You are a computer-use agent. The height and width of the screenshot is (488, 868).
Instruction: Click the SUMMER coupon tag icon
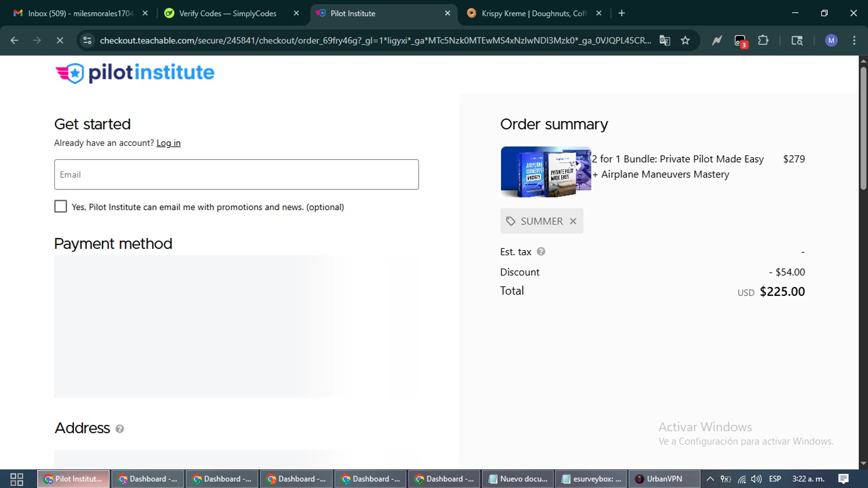(x=510, y=221)
